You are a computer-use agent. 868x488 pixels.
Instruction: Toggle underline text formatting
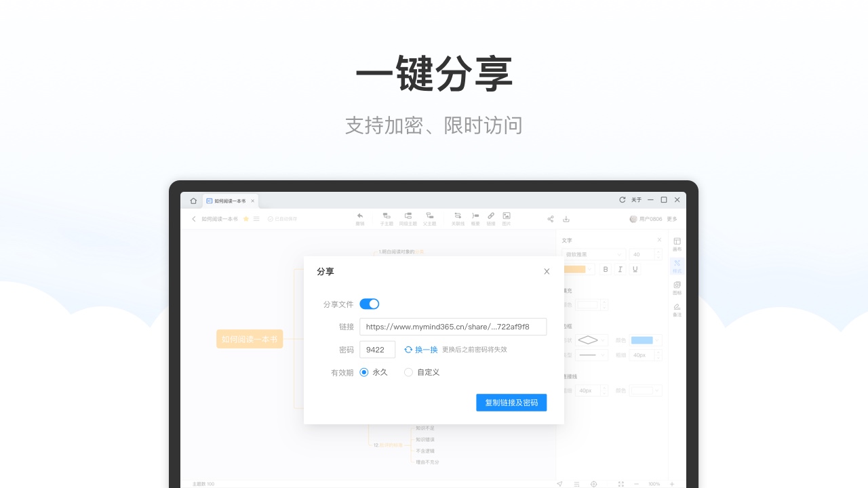(635, 269)
